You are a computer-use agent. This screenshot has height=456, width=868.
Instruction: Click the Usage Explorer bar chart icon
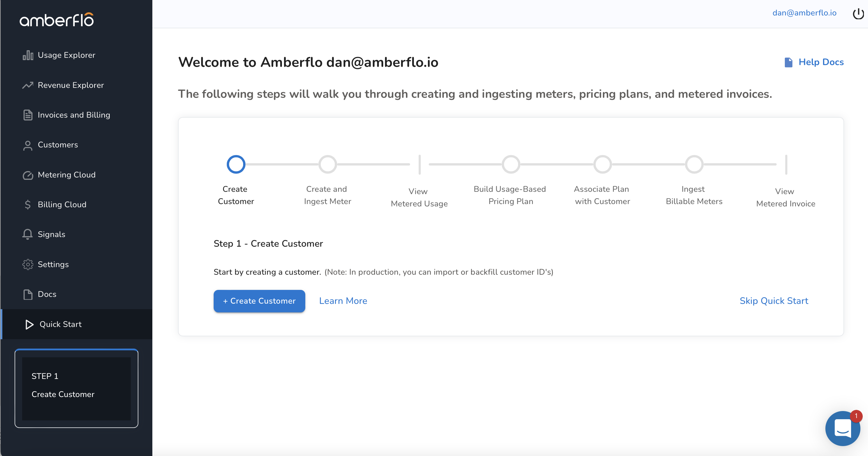coord(28,55)
